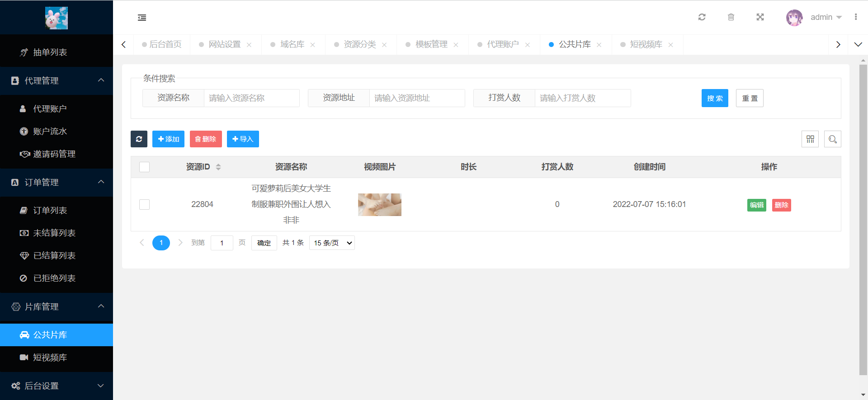
Task: Click the red 删除 toolbar button
Action: (x=206, y=139)
